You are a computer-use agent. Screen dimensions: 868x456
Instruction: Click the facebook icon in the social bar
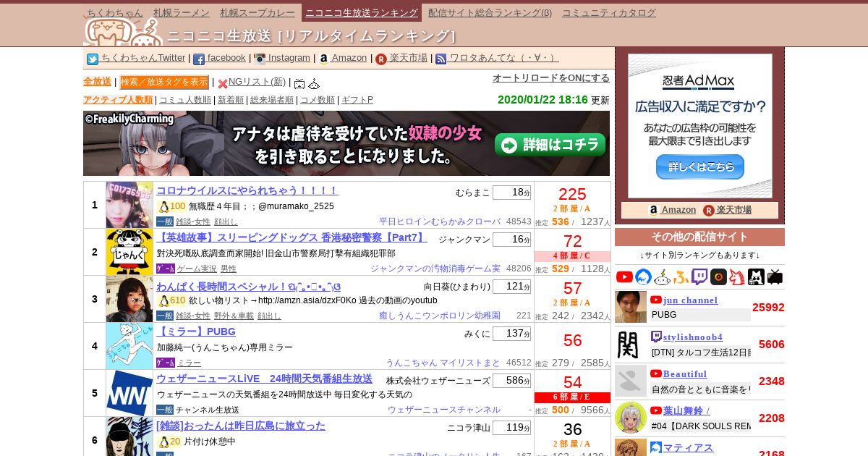[199, 59]
